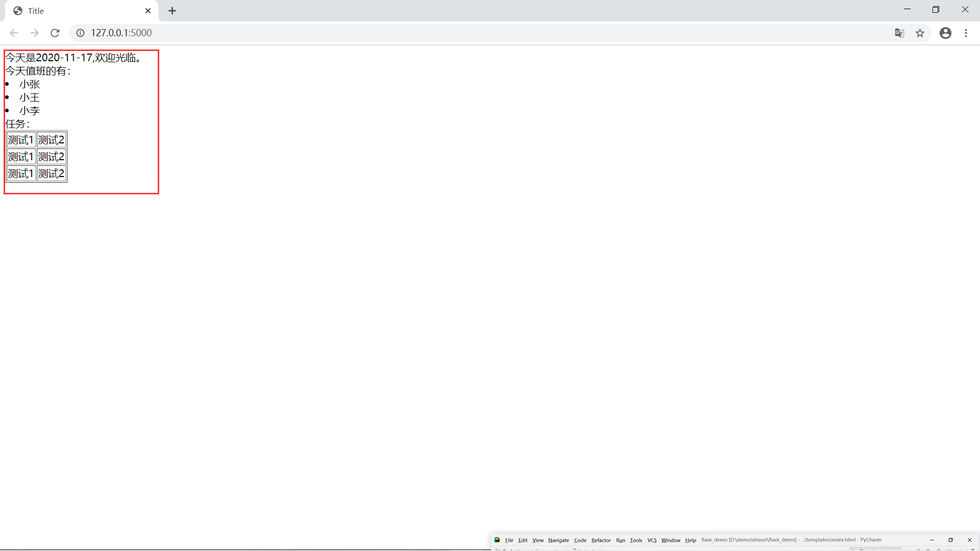Screen dimensions: 980x551
Task: Click the forward navigation arrow
Action: (x=34, y=33)
